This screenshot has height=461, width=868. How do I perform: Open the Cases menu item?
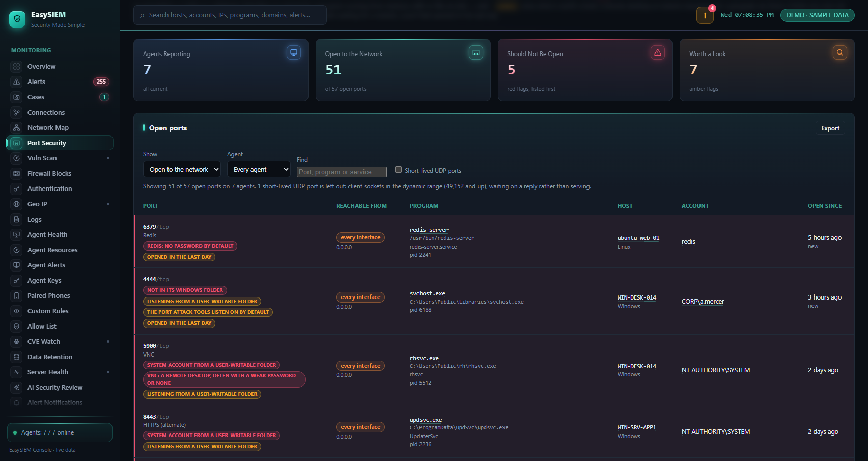coord(60,97)
